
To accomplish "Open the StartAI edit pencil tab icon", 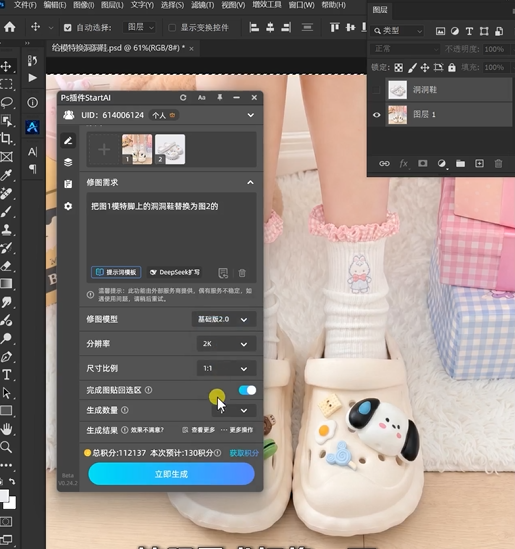I will tap(68, 141).
